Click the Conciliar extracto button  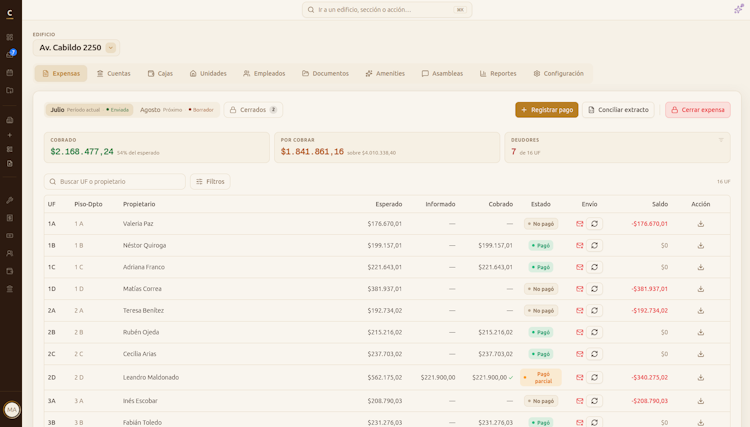pos(618,109)
